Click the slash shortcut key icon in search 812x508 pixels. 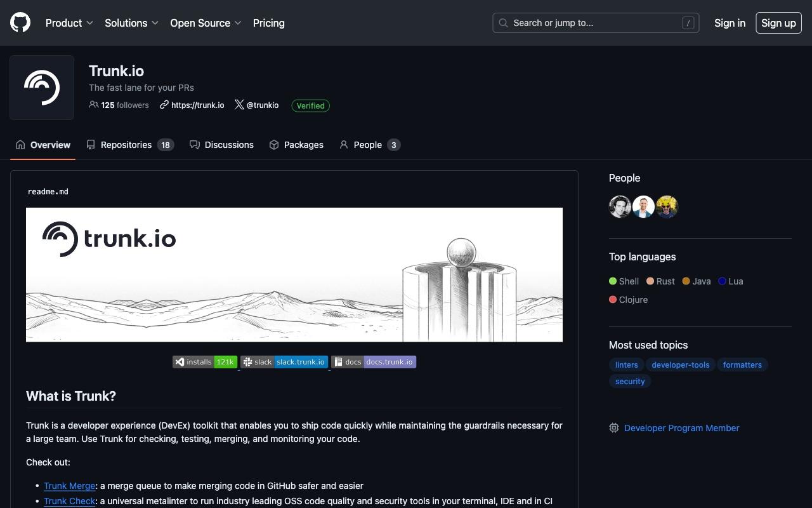pos(688,23)
